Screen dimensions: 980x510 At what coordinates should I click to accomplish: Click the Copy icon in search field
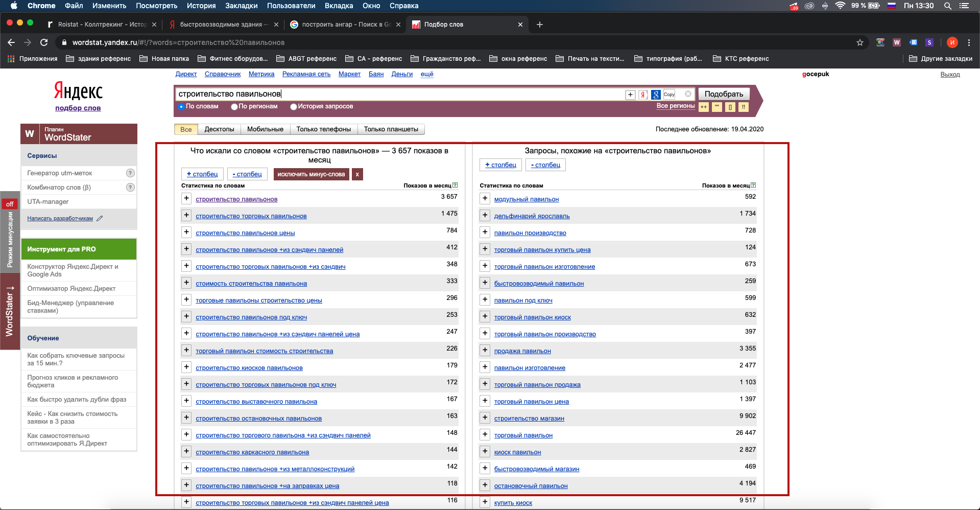[669, 95]
